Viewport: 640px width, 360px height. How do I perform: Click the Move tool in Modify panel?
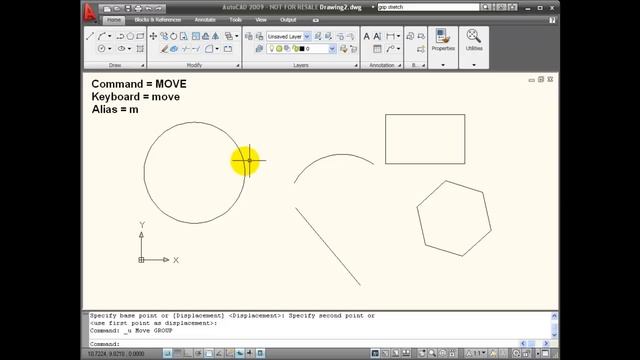[153, 36]
